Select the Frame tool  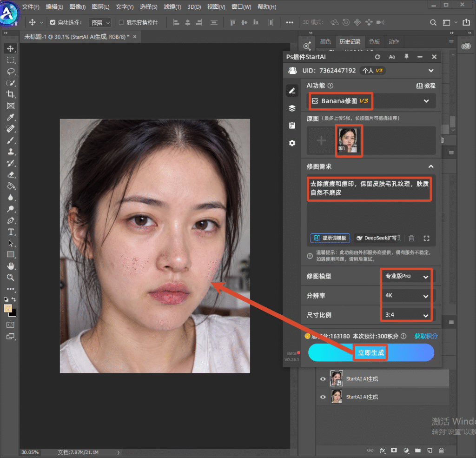pos(11,106)
